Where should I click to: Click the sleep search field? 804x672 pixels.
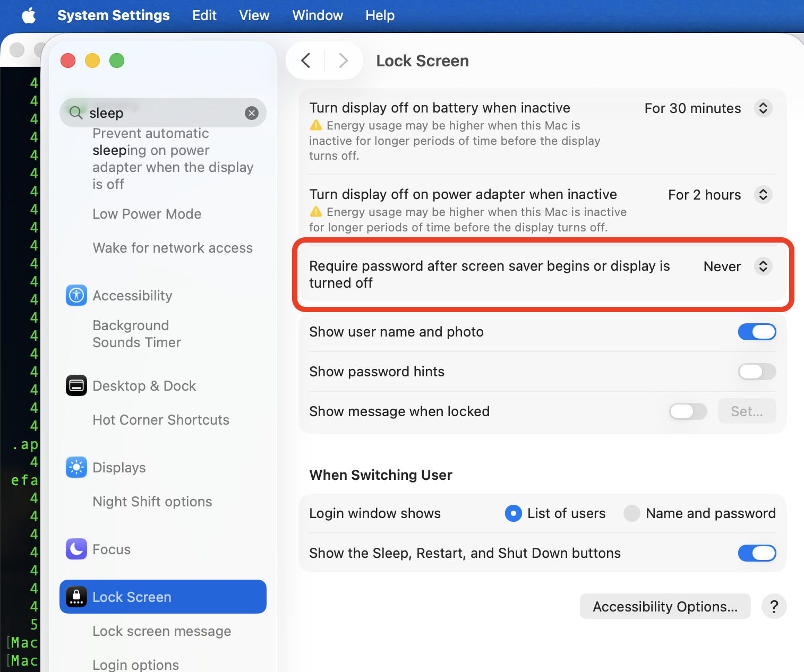click(163, 113)
